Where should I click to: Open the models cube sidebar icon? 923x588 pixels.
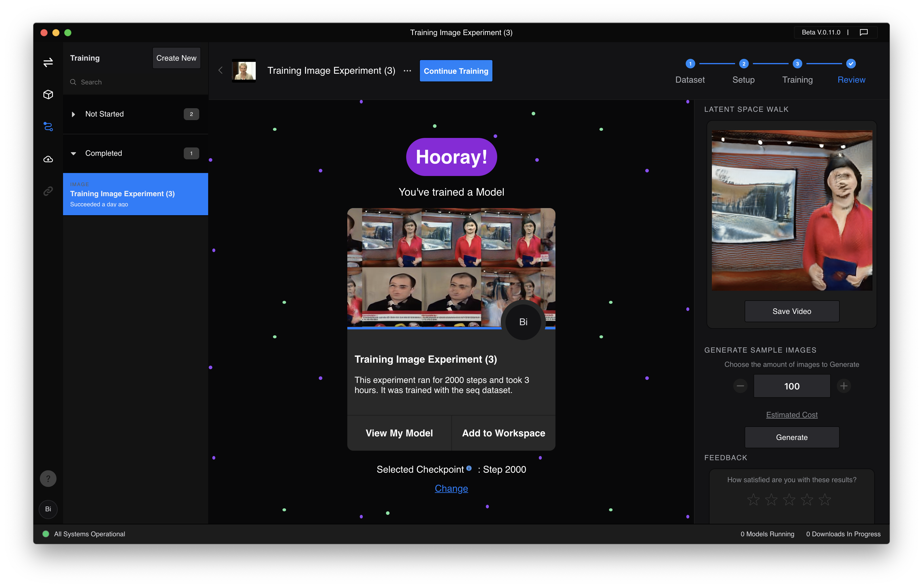click(48, 94)
